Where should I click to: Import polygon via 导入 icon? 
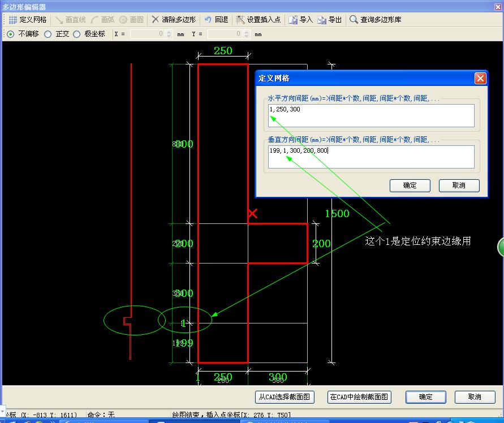point(300,20)
